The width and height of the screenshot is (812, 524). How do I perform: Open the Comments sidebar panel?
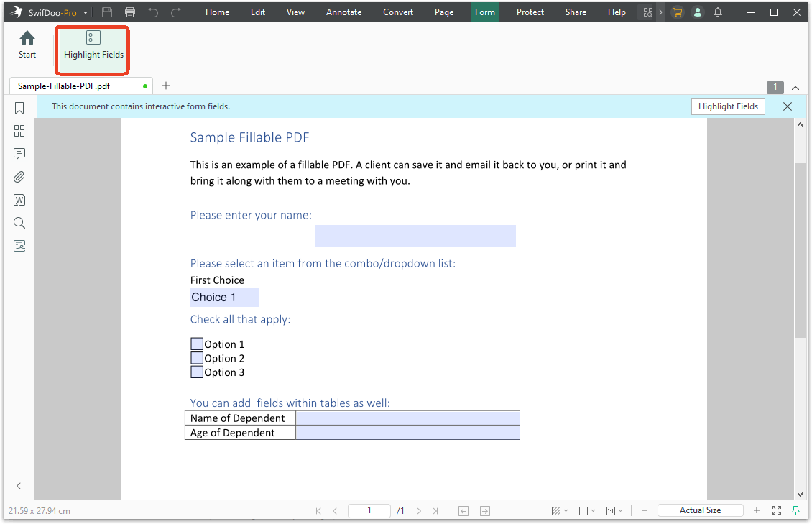point(19,153)
